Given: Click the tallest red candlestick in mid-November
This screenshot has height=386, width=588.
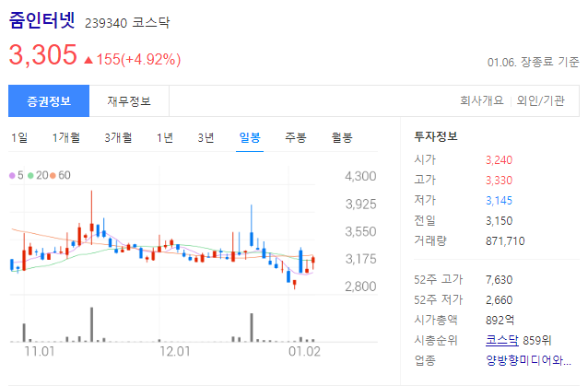Looking at the screenshot, I should pos(91,217).
